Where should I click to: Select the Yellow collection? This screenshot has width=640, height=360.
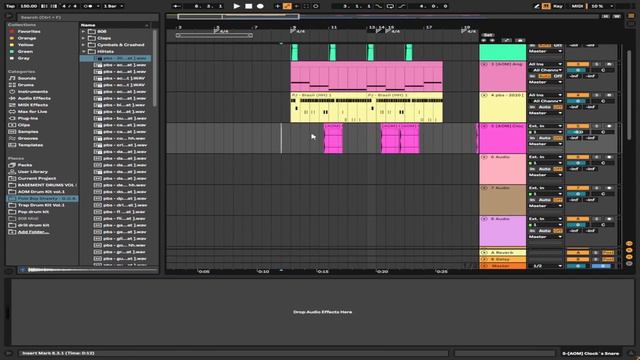[x=25, y=45]
